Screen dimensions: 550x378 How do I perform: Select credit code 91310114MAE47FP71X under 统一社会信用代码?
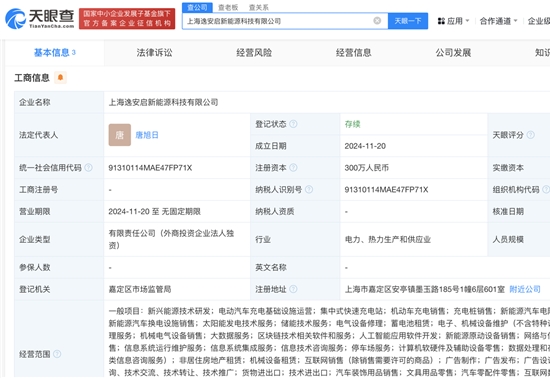click(150, 168)
